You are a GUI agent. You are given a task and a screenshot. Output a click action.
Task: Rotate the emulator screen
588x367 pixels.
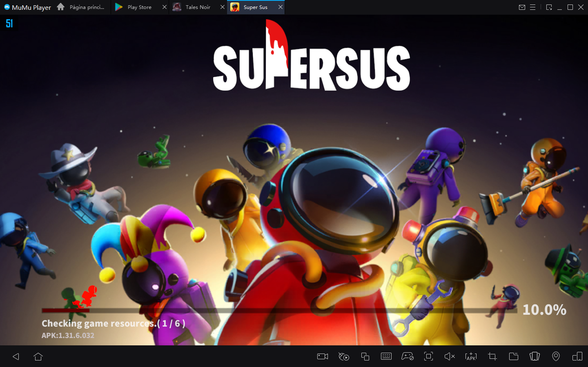[535, 356]
